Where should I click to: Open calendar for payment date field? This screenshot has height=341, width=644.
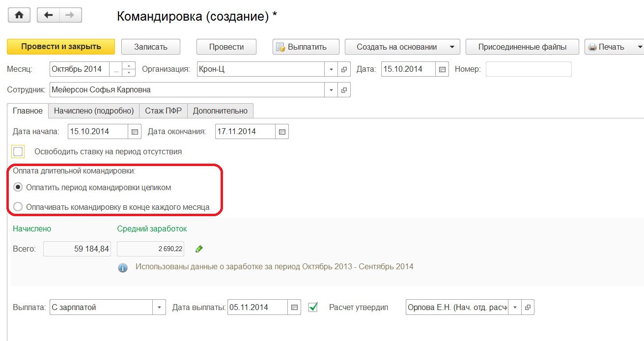click(x=294, y=308)
